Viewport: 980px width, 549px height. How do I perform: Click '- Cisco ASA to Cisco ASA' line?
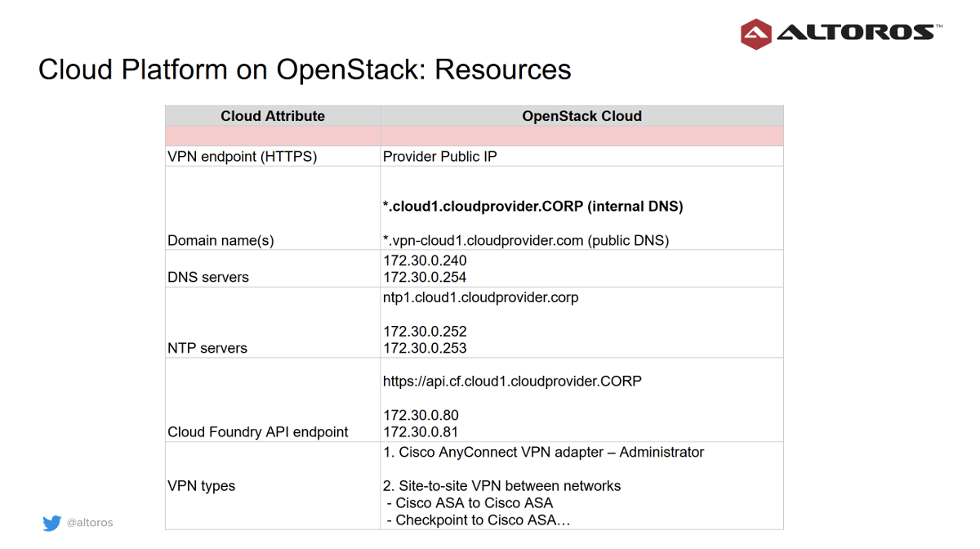470,503
